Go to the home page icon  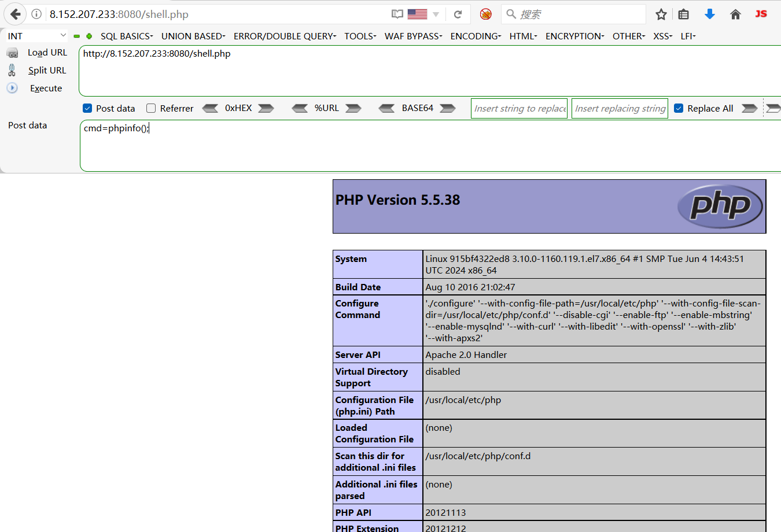(x=735, y=14)
